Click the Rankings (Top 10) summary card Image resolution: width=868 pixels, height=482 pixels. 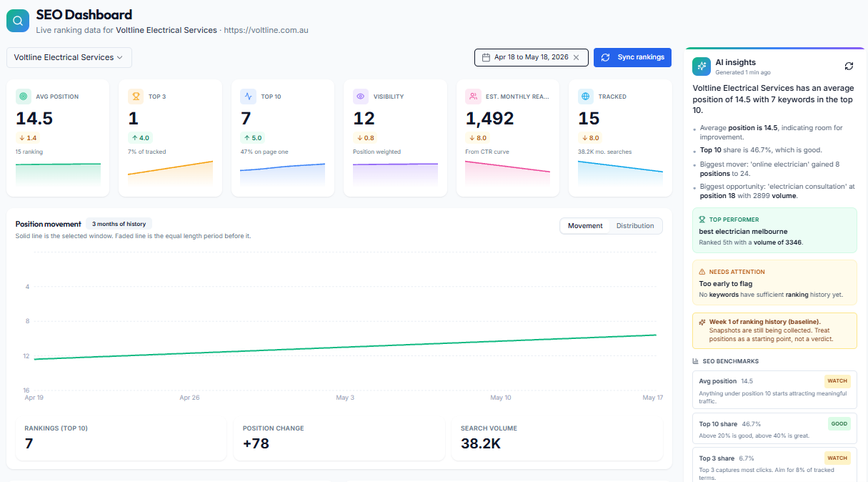[x=121, y=439]
